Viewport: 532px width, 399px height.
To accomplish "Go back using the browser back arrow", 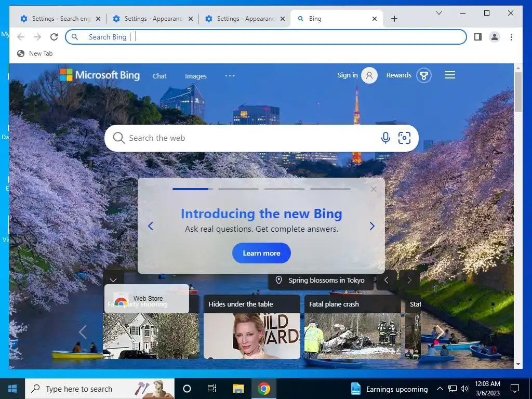I will click(21, 37).
